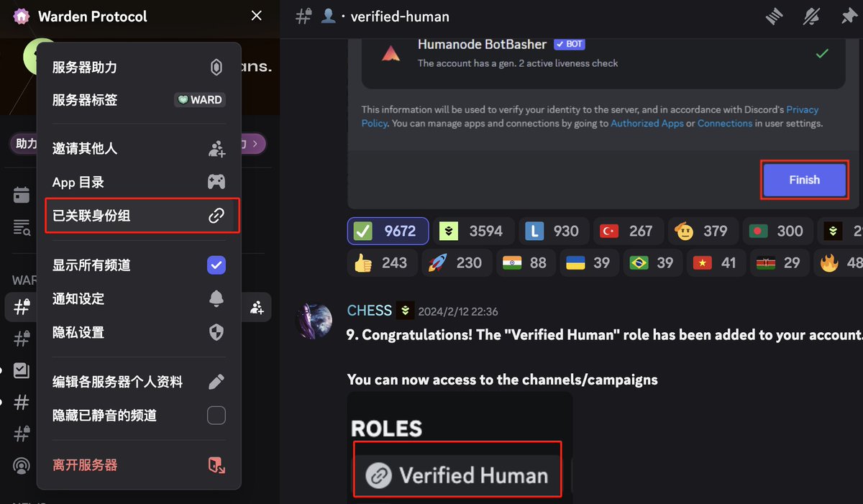Click the Humanode BotBasher name
The image size is (863, 504).
pyautogui.click(x=482, y=45)
